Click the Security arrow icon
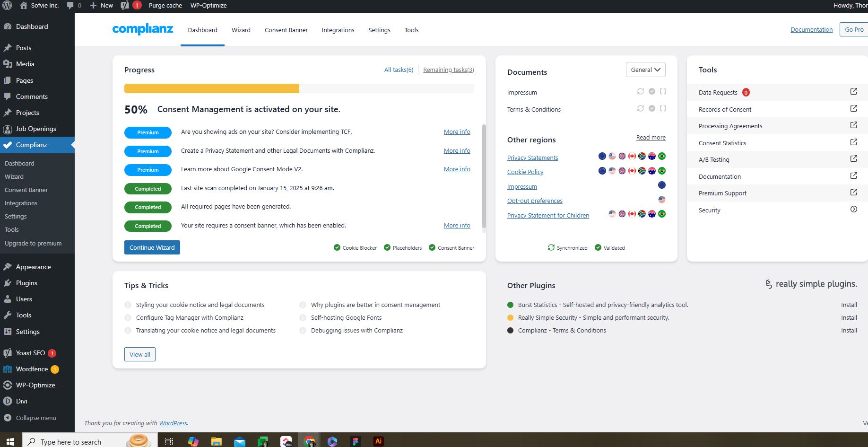Screen dimensions: 868x447 coord(853,210)
